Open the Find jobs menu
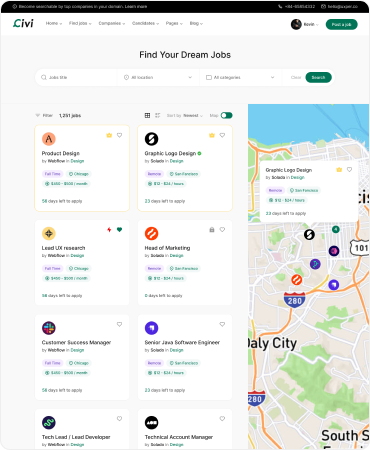This screenshot has width=370, height=450. (x=80, y=23)
